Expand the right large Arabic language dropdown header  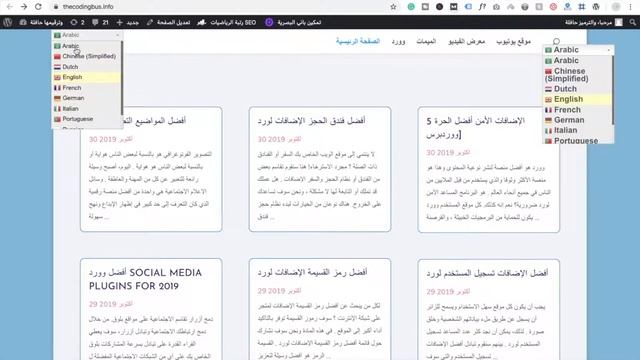click(578, 50)
